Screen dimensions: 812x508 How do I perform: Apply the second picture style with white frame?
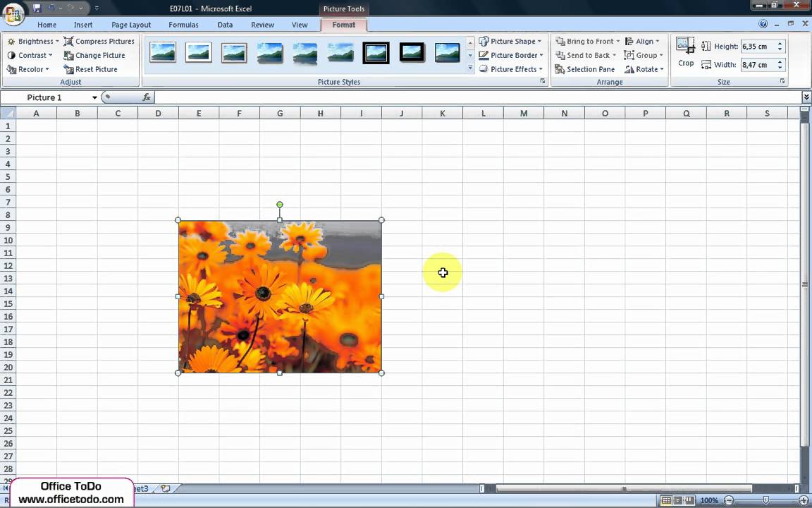198,52
